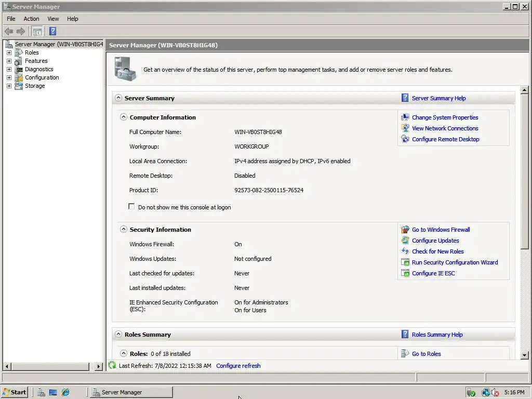Click the Change System Properties icon
This screenshot has height=399, width=532.
click(x=405, y=117)
